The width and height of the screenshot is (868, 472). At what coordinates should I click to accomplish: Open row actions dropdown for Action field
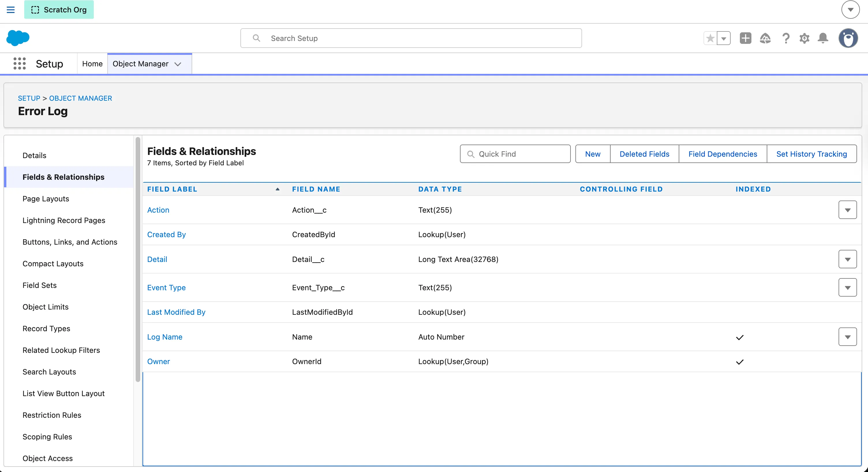[848, 210]
